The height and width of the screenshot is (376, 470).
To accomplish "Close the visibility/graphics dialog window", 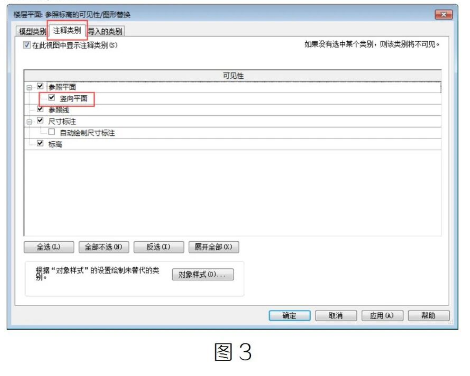I will (x=444, y=14).
